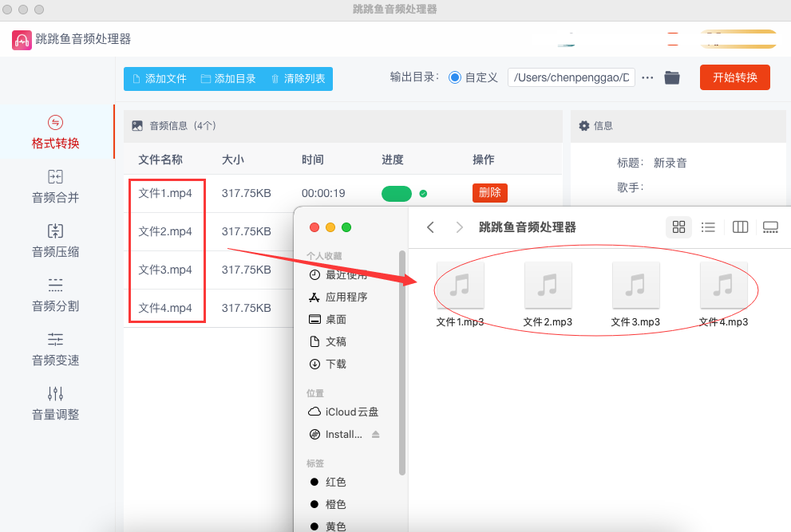The width and height of the screenshot is (791, 532).
Task: Click the Finder sidebar scrollbar
Action: [402, 363]
